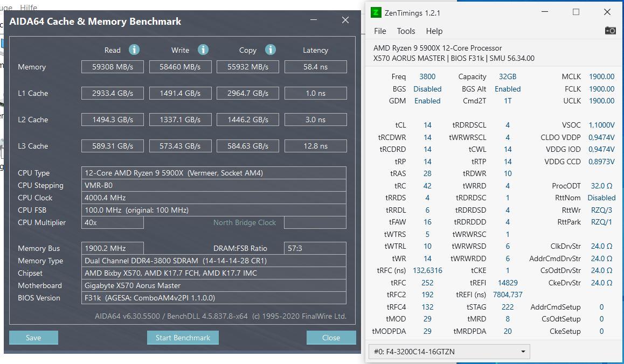The height and width of the screenshot is (364, 624).
Task: Click Start Benchmark button in AIDA64
Action: (x=183, y=338)
